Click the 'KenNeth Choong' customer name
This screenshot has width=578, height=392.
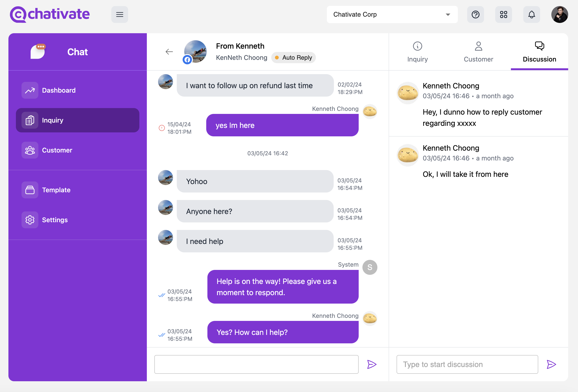point(242,58)
